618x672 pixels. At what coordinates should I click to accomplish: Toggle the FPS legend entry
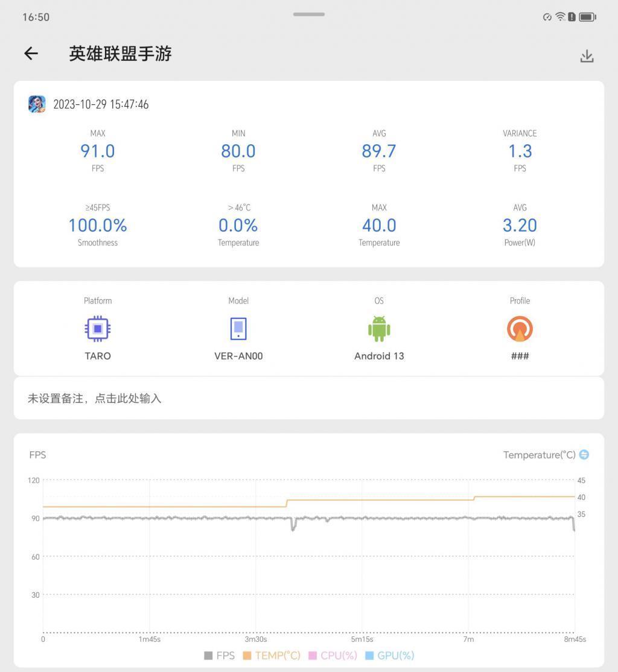click(220, 656)
